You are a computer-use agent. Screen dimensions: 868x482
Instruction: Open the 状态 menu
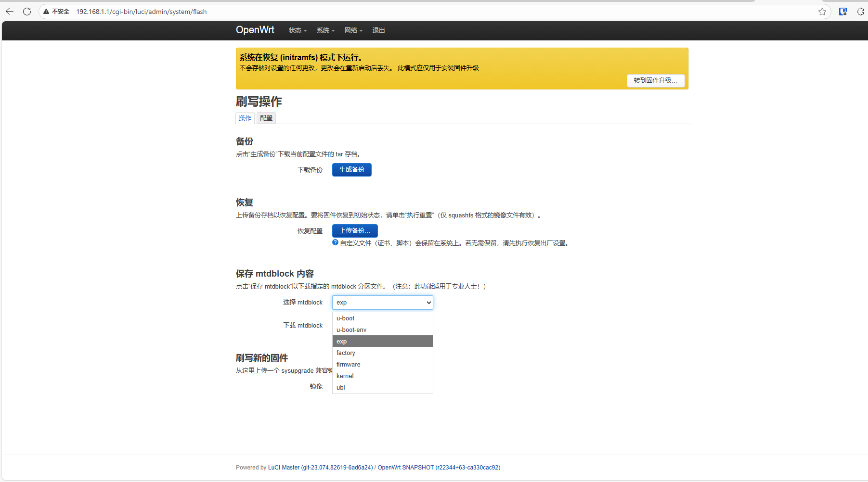[296, 30]
